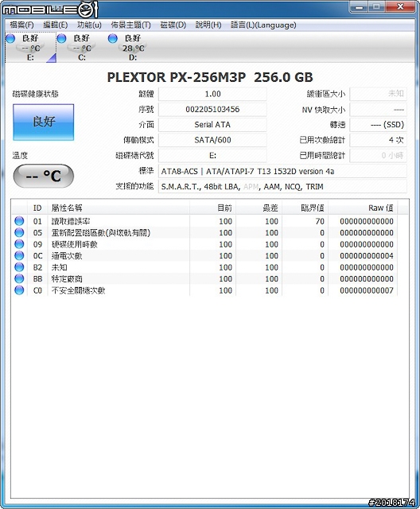Click the Raw 值 column header
This screenshot has width=420, height=509.
click(x=363, y=208)
